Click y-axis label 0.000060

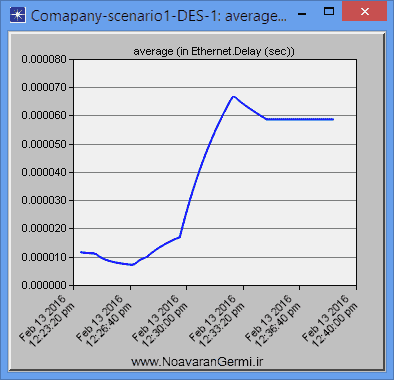pos(44,115)
